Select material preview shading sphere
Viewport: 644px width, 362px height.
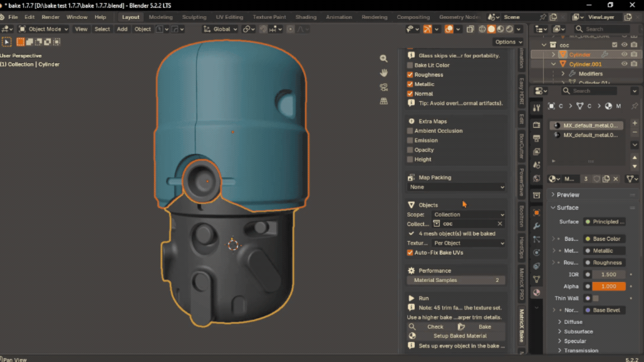[500, 29]
